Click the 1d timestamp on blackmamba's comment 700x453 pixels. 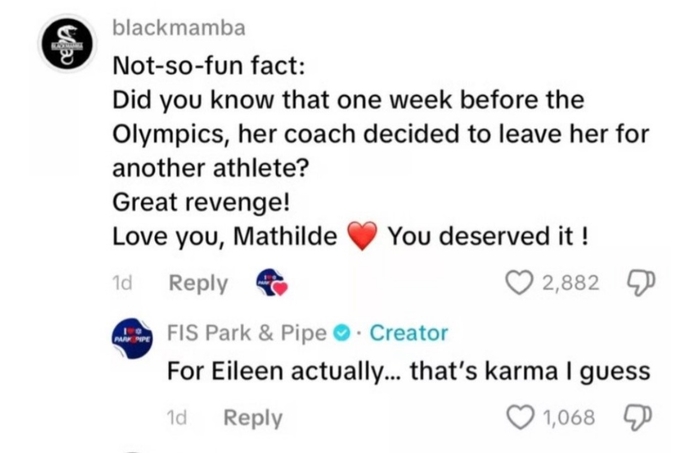(122, 284)
